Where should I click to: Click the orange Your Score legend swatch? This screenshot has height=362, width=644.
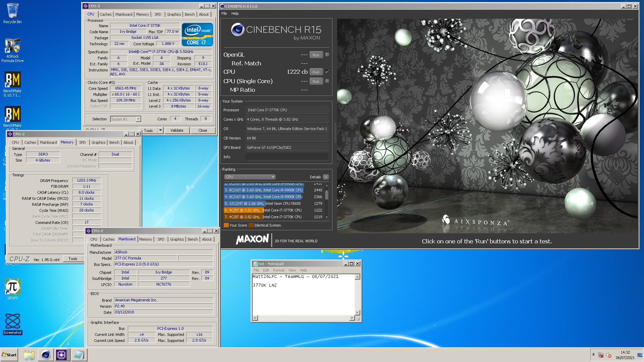(226, 225)
